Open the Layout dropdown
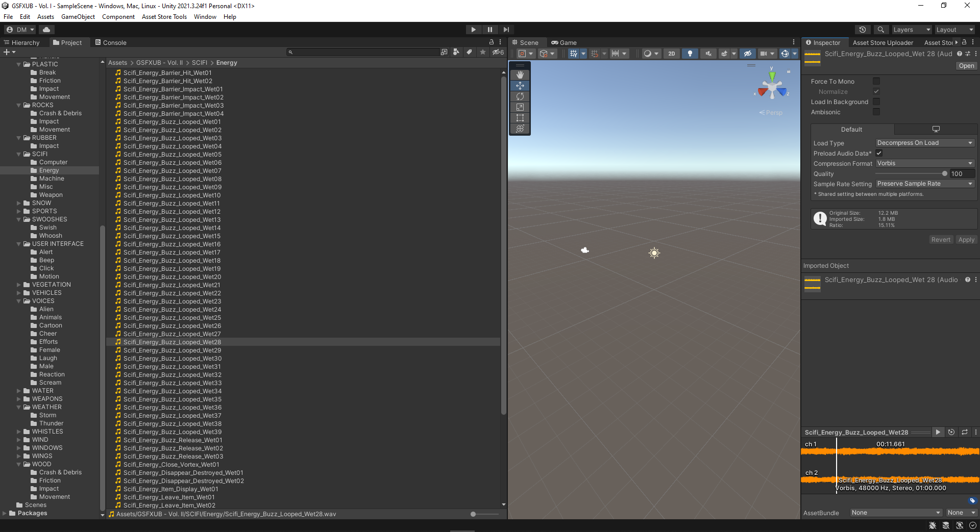This screenshot has height=532, width=980. [954, 30]
